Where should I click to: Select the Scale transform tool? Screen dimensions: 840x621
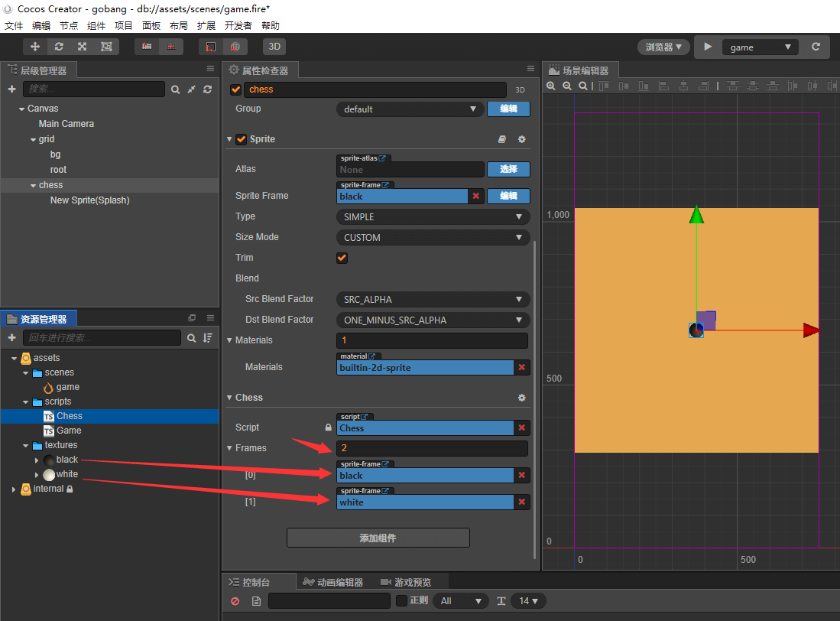[x=83, y=47]
